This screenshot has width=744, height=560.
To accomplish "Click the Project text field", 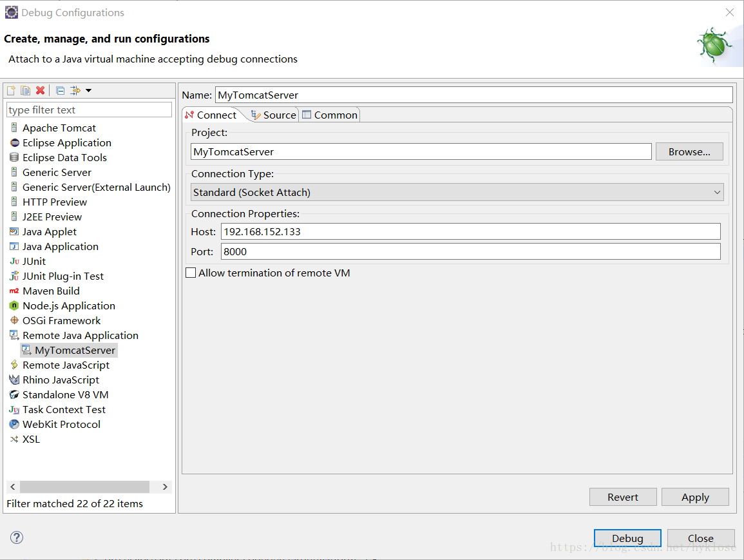I will click(x=421, y=151).
